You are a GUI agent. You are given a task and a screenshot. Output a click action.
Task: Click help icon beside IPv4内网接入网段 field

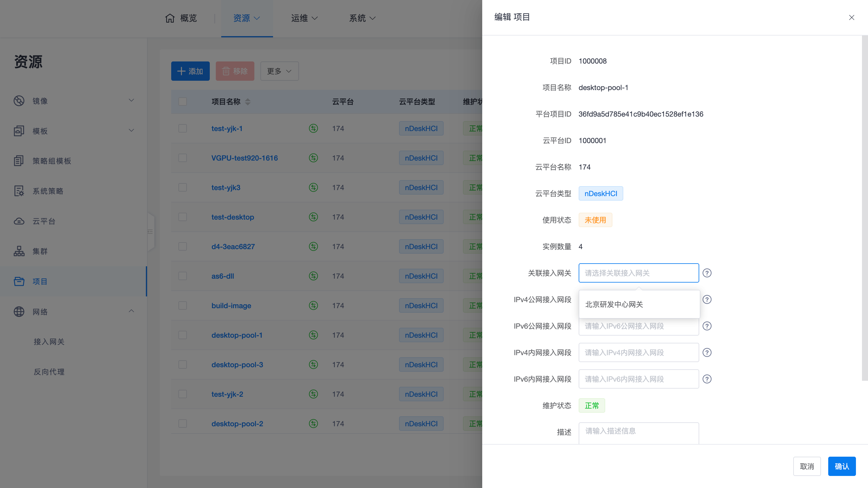coord(707,353)
